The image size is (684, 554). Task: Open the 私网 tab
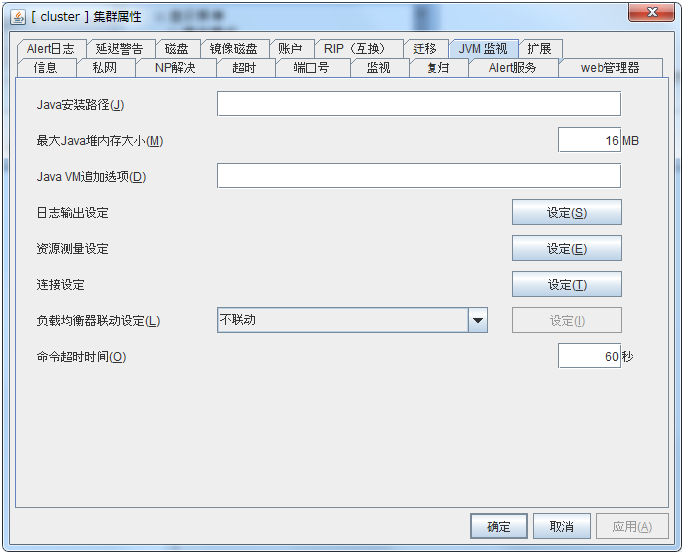(x=105, y=68)
